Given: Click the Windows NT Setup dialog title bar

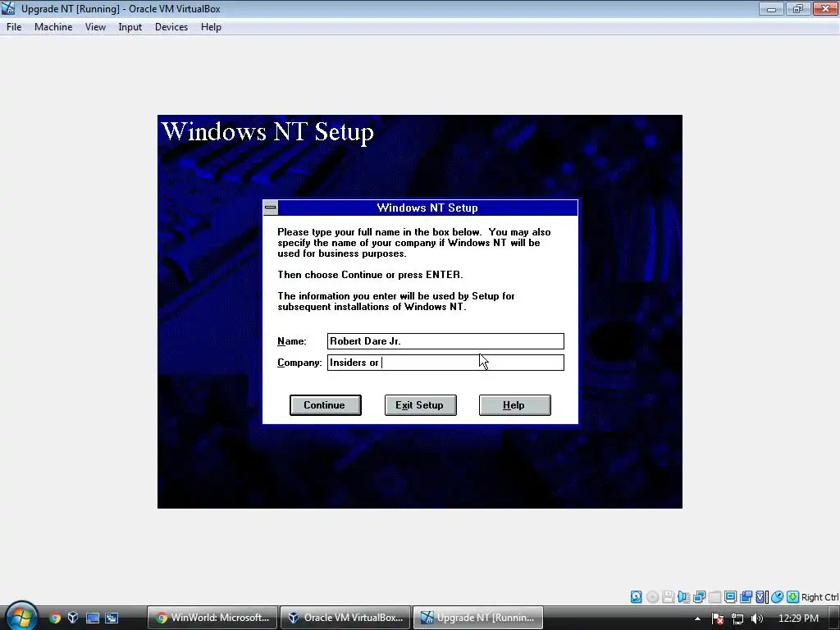Looking at the screenshot, I should tap(427, 208).
